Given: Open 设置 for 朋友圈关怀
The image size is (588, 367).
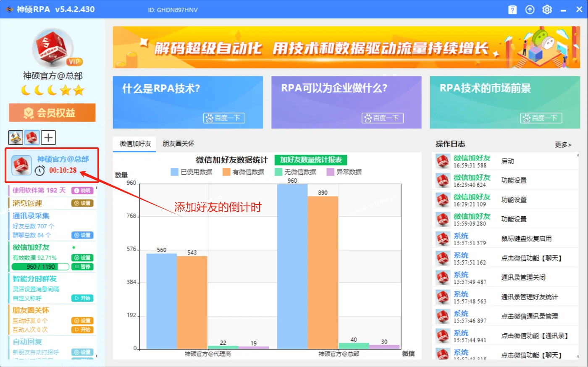Looking at the screenshot, I should tap(82, 321).
